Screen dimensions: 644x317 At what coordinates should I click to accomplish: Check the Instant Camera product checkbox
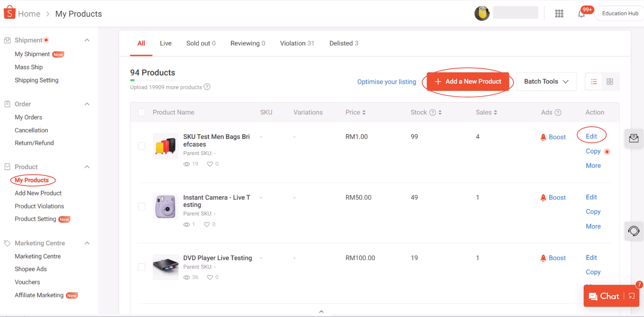(141, 206)
